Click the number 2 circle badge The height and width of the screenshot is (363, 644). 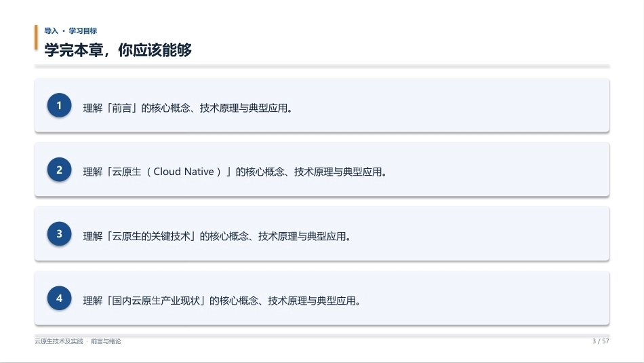click(x=59, y=170)
